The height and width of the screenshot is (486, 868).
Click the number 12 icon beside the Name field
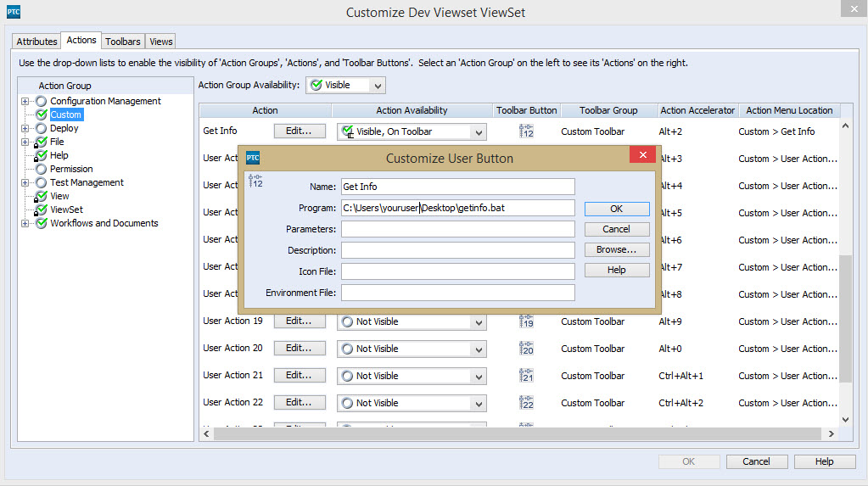pos(255,181)
